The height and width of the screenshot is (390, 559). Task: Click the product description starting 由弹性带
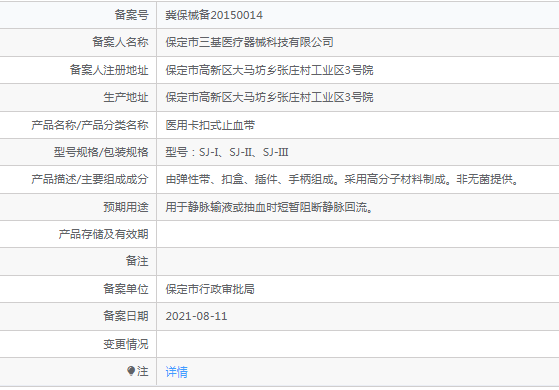point(342,179)
